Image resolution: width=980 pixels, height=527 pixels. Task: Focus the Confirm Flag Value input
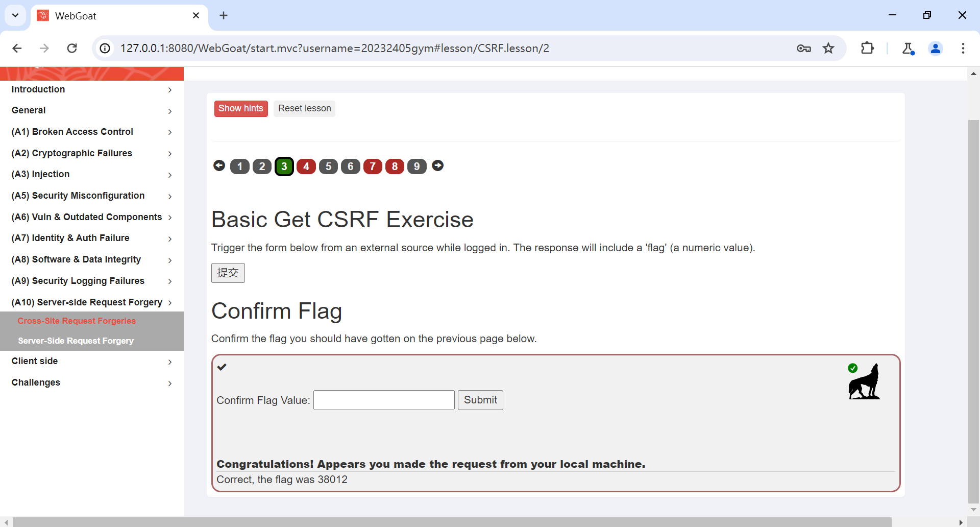coord(384,400)
